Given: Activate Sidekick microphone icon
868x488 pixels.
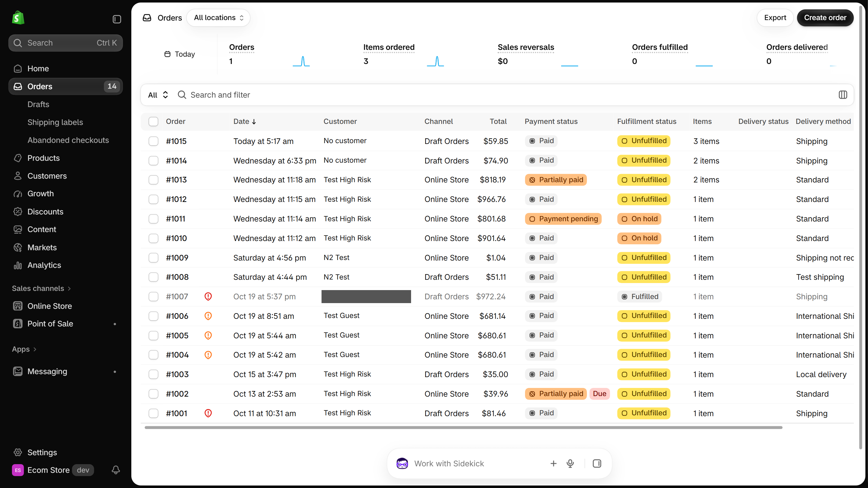Looking at the screenshot, I should pyautogui.click(x=570, y=463).
